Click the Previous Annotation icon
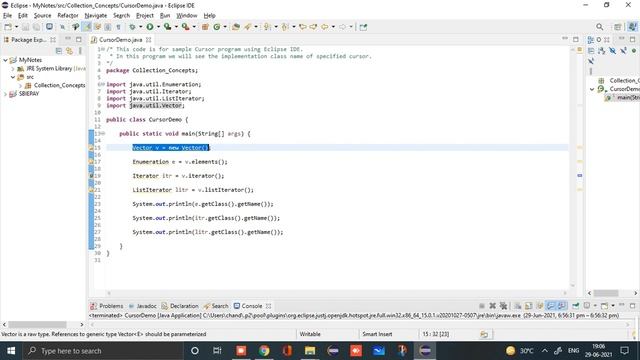Image resolution: width=640 pixels, height=360 pixels. pos(285,27)
